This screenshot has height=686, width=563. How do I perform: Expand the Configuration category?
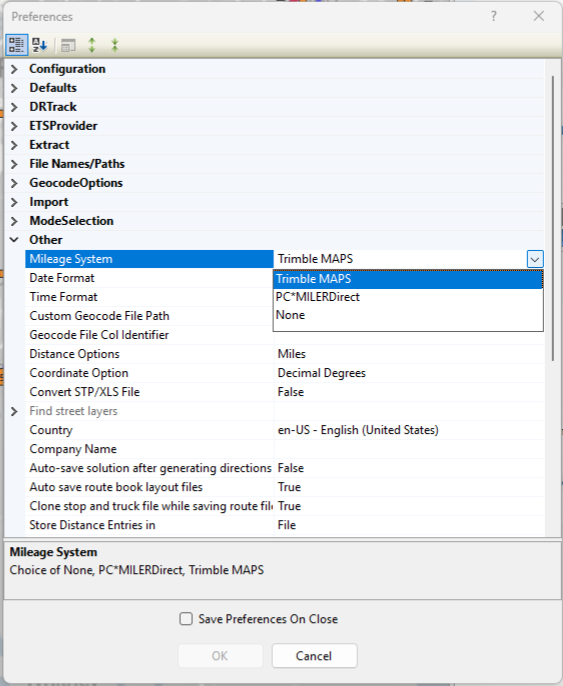tap(14, 69)
